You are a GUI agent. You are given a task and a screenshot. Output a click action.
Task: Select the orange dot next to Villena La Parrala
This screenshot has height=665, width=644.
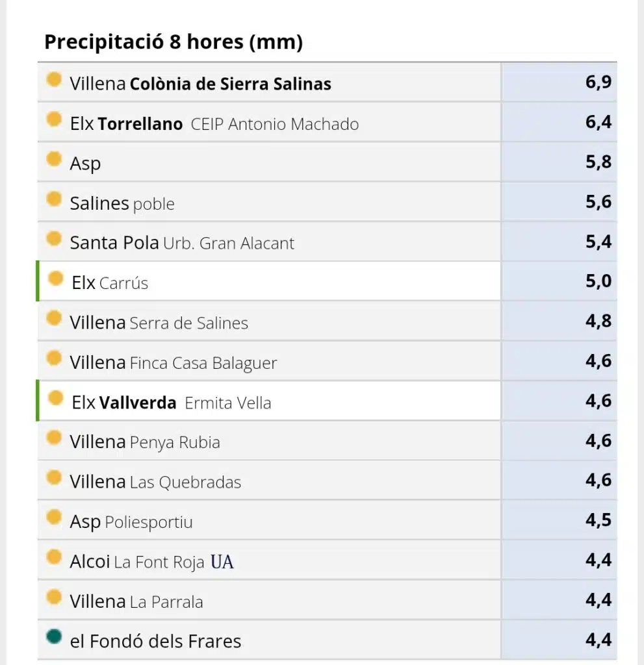(x=54, y=597)
